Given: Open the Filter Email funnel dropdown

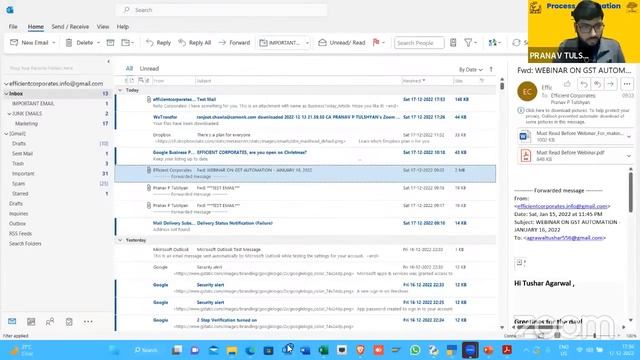Looking at the screenshot, I should [x=471, y=42].
